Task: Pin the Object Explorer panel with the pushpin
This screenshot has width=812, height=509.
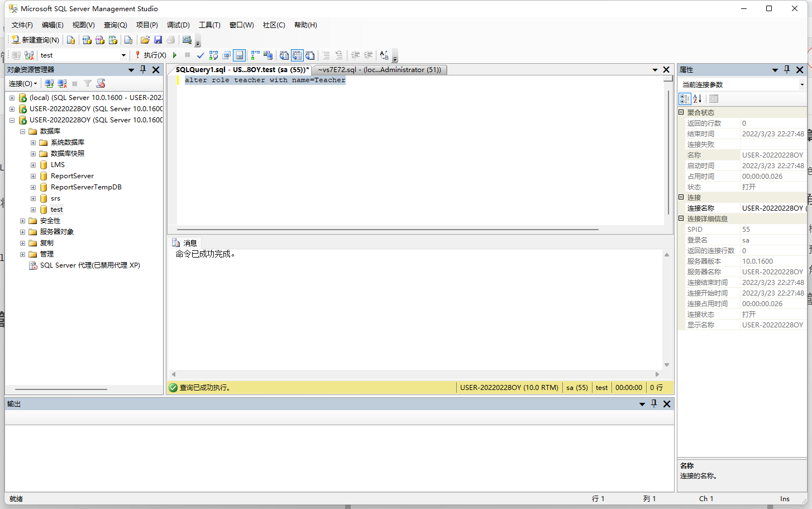Action: (143, 69)
